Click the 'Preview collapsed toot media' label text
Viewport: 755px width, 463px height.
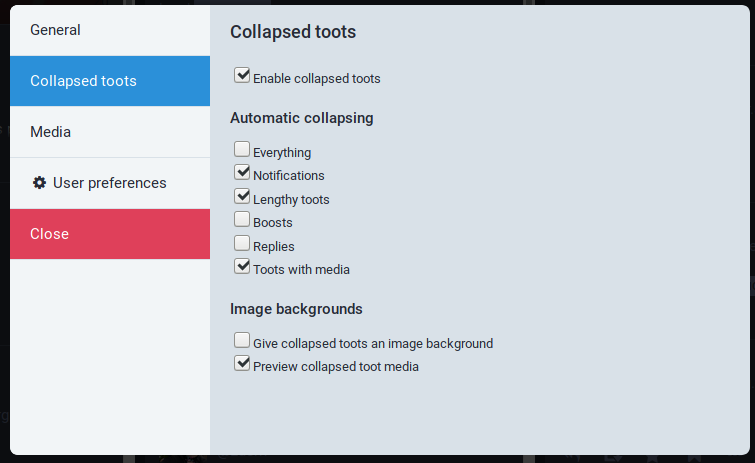(x=335, y=367)
